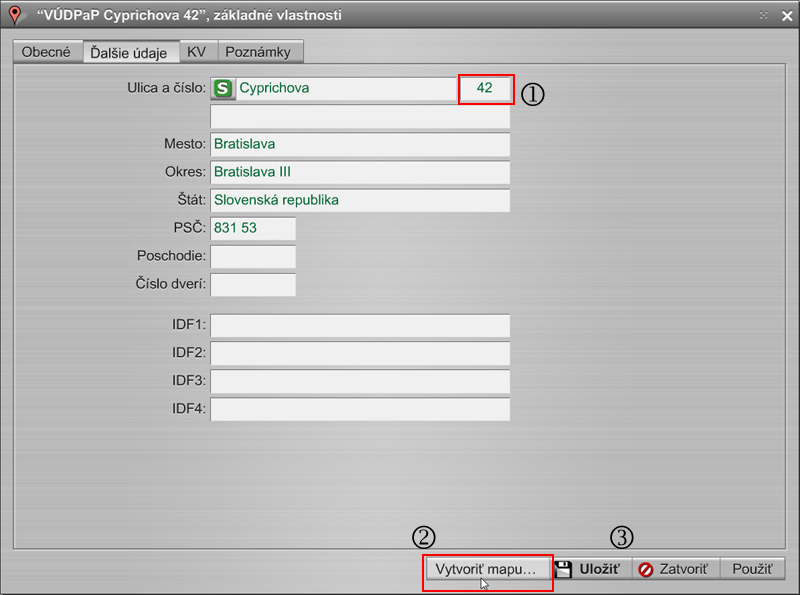800x595 pixels.
Task: Open the KV tab
Action: pyautogui.click(x=197, y=52)
